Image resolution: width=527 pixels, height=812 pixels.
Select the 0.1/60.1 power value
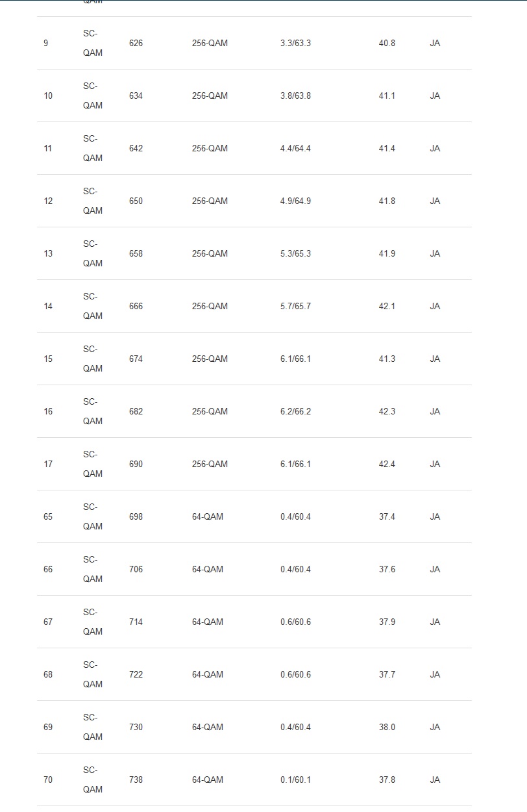295,780
